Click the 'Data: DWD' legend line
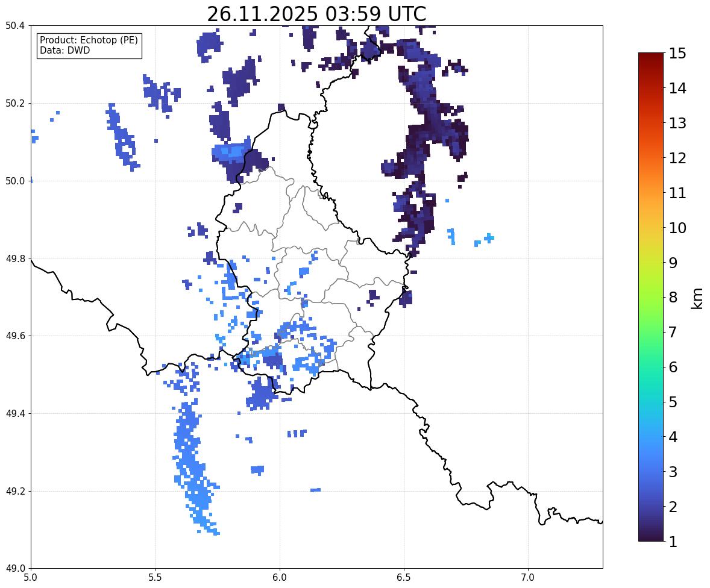This screenshot has width=710, height=588. click(64, 50)
